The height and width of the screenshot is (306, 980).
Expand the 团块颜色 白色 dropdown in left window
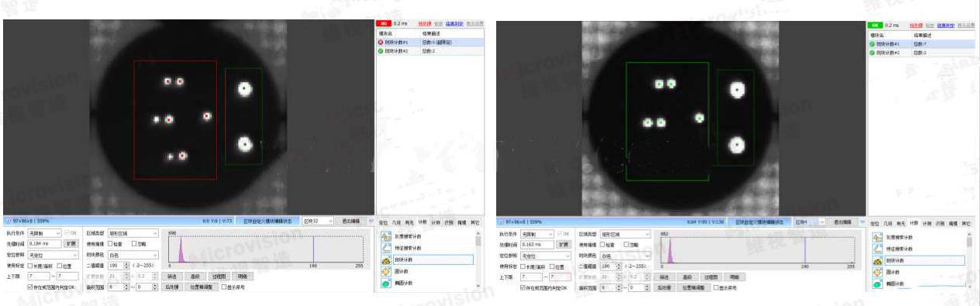pos(133,254)
